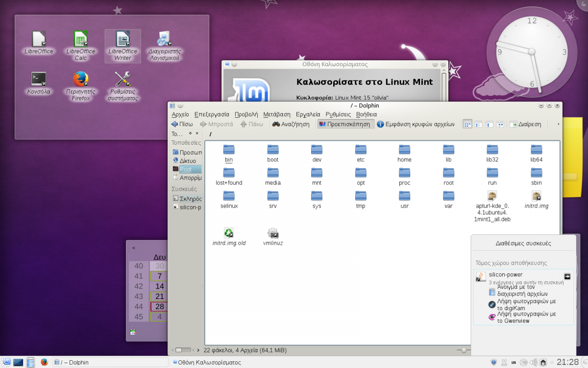Open the lost+found folder
This screenshot has width=588, height=368.
229,177
